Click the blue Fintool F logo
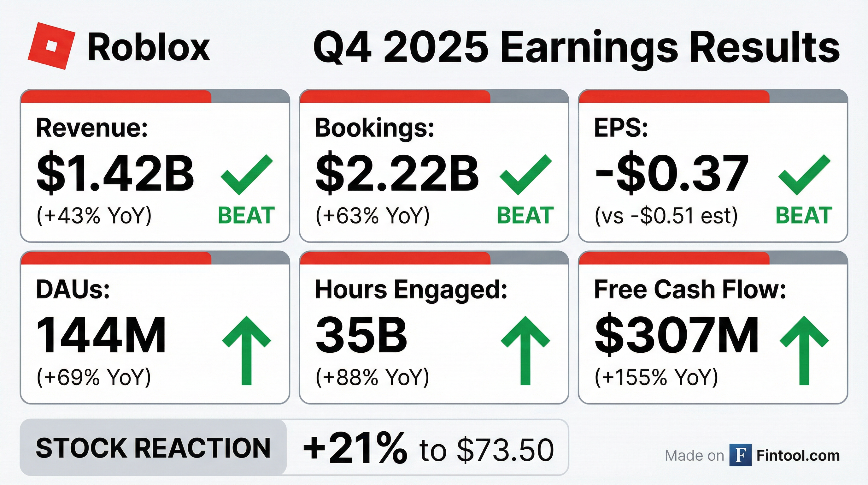 tap(740, 455)
